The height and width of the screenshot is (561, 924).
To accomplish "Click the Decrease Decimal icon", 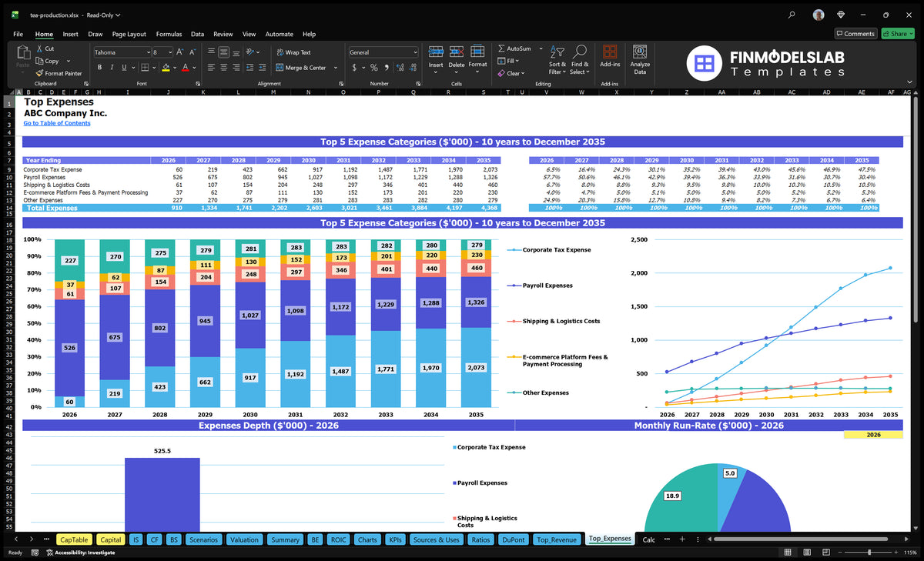I will click(x=413, y=68).
